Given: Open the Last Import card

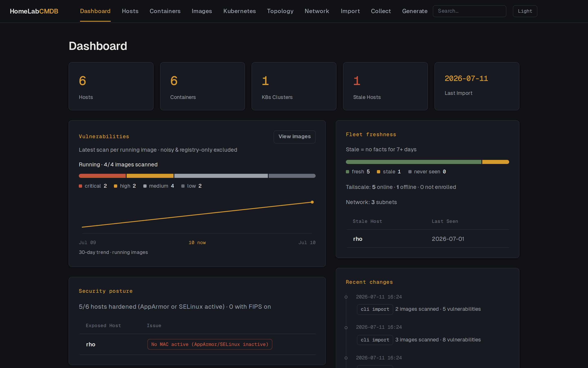Looking at the screenshot, I should pos(477,86).
